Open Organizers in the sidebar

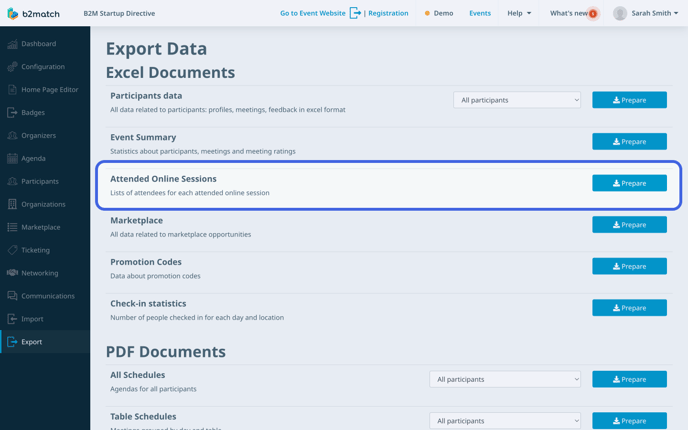pos(45,136)
